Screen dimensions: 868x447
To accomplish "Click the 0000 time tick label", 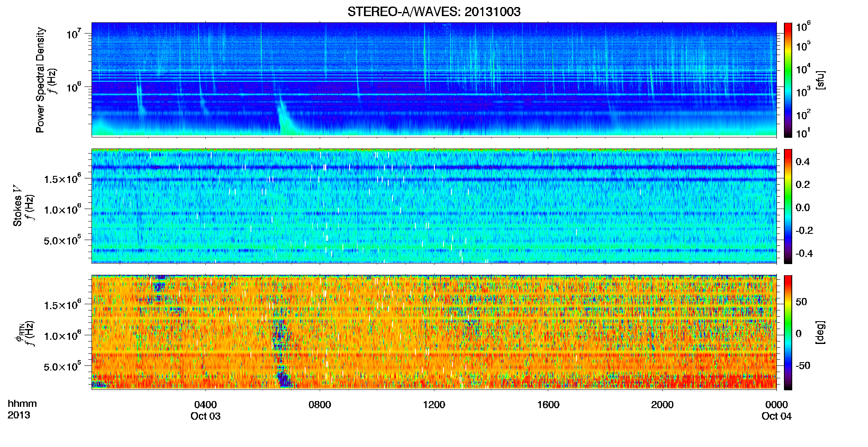I will 776,405.
